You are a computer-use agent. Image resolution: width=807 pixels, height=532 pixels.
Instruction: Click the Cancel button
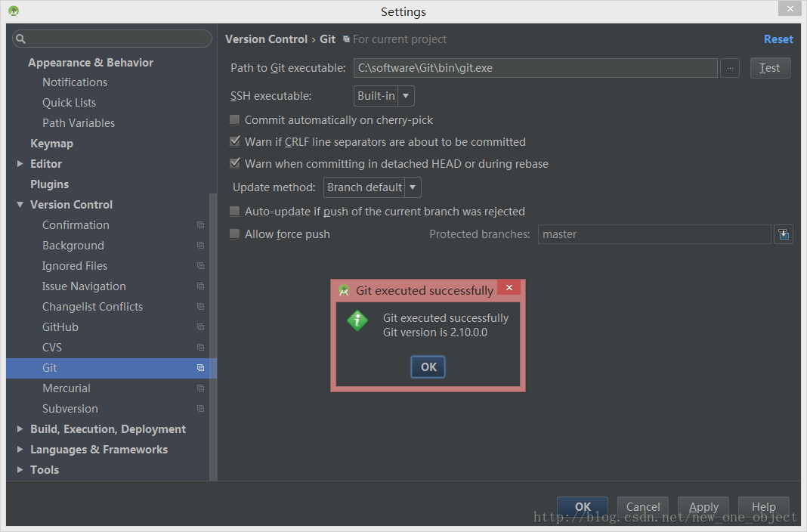[x=643, y=507]
